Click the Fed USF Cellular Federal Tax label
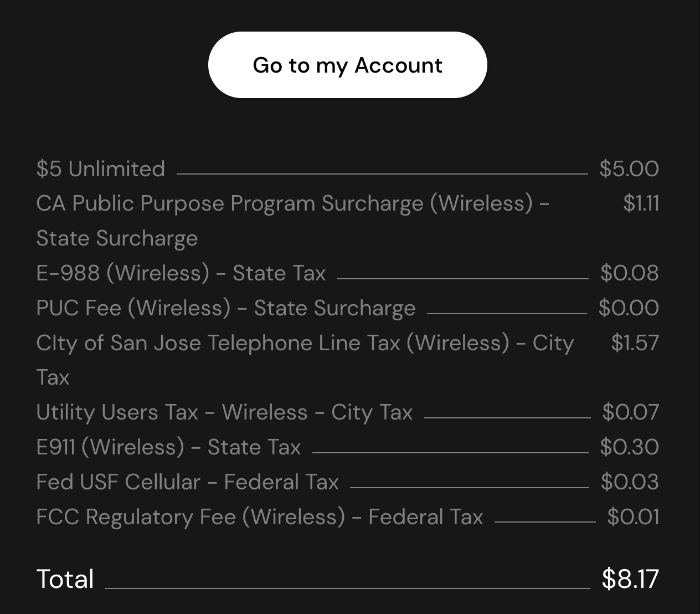 click(187, 482)
